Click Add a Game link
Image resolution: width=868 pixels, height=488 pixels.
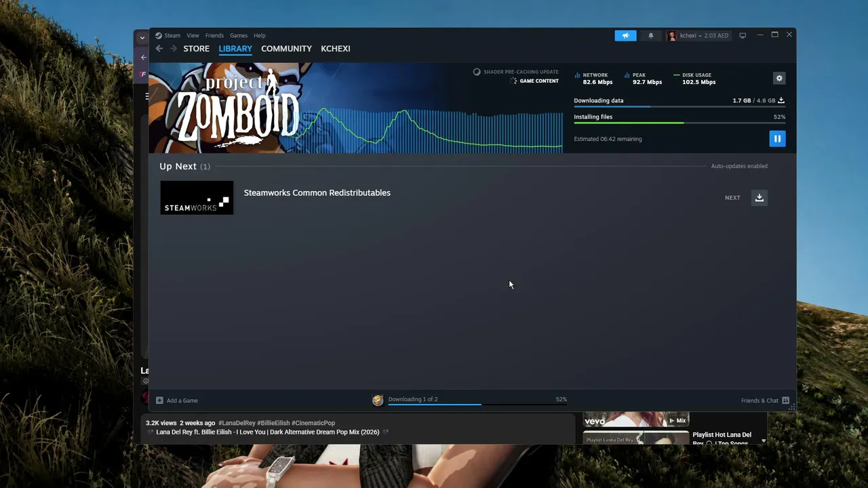tap(182, 401)
